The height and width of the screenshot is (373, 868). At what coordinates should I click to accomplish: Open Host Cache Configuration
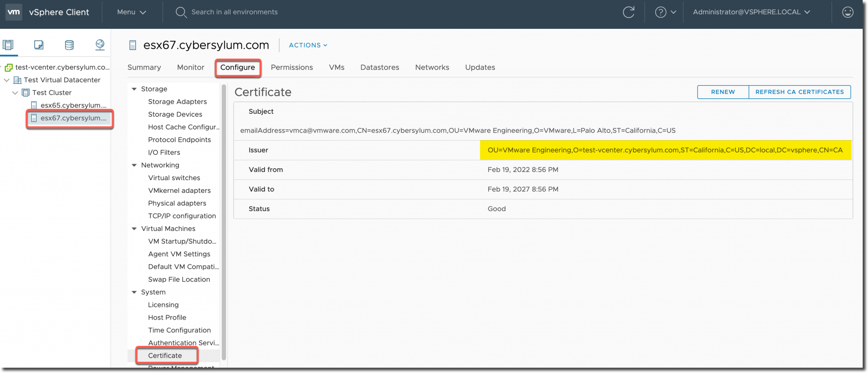(x=184, y=127)
